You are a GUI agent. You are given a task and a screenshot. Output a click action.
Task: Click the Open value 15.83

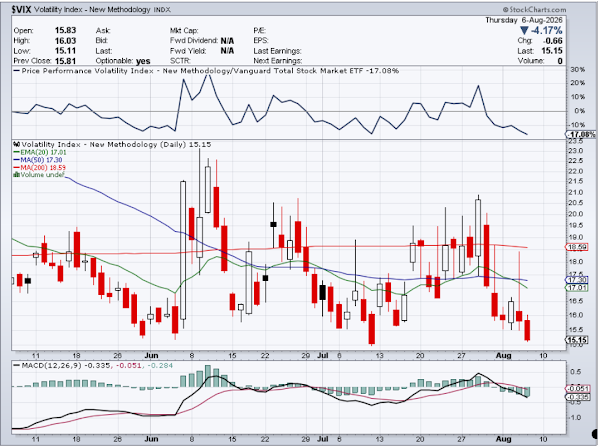tap(65, 30)
